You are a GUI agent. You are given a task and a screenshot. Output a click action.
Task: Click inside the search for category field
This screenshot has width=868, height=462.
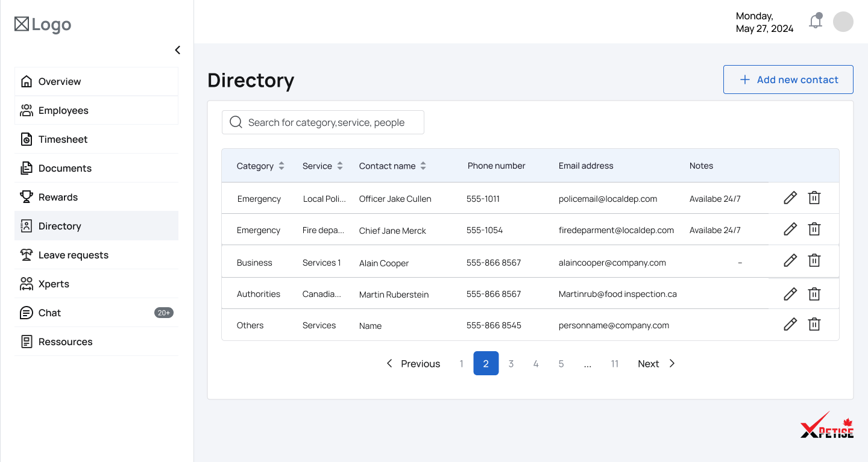[x=325, y=122]
